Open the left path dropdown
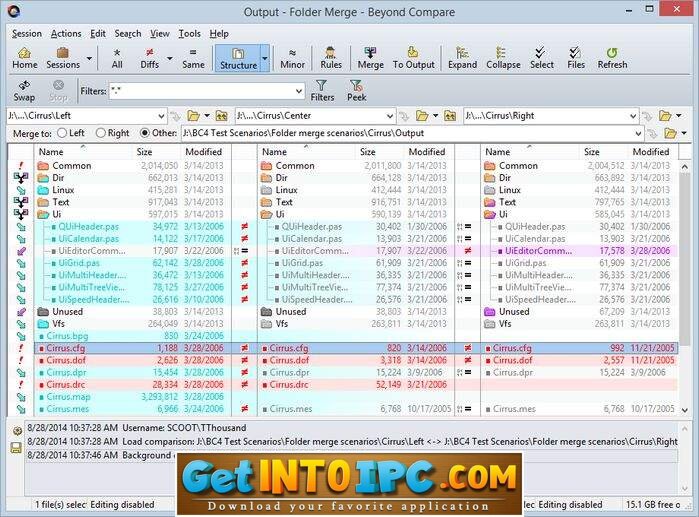The image size is (699, 517). (161, 116)
